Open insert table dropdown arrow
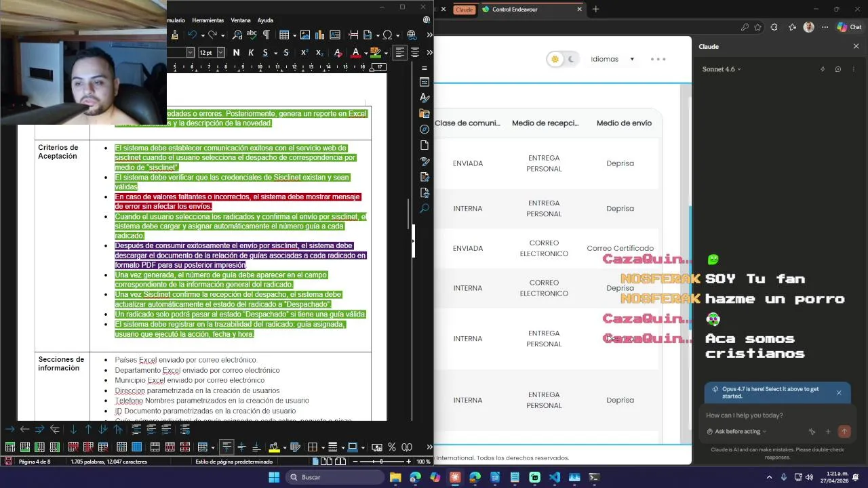Screen dimensions: 868x488 click(x=293, y=35)
